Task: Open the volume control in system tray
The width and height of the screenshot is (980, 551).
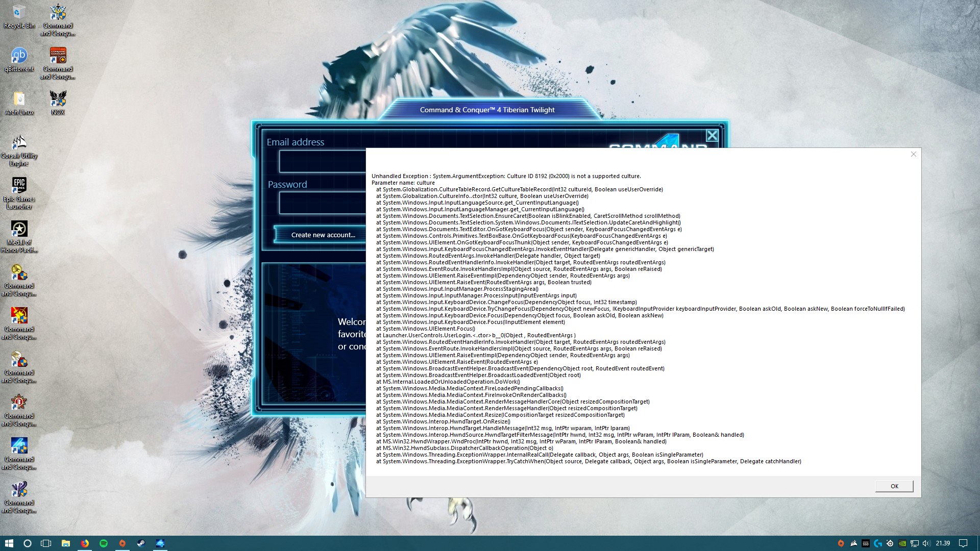Action: click(926, 543)
